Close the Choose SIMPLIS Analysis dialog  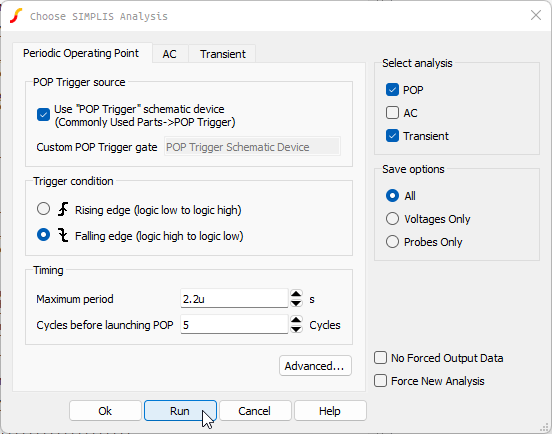tap(536, 15)
